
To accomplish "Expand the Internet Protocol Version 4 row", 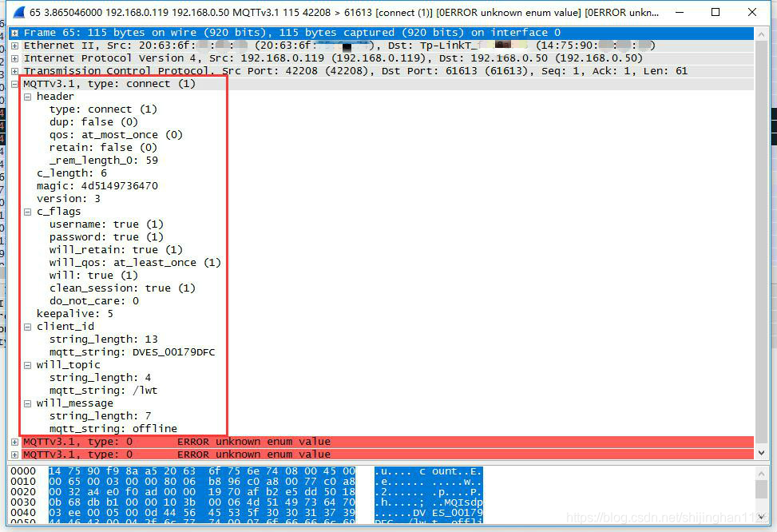I will (x=15, y=58).
